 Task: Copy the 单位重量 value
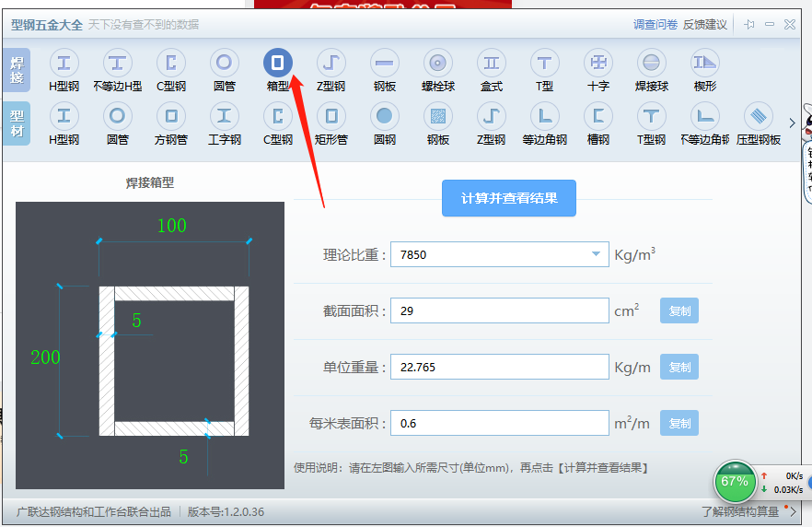(x=679, y=367)
